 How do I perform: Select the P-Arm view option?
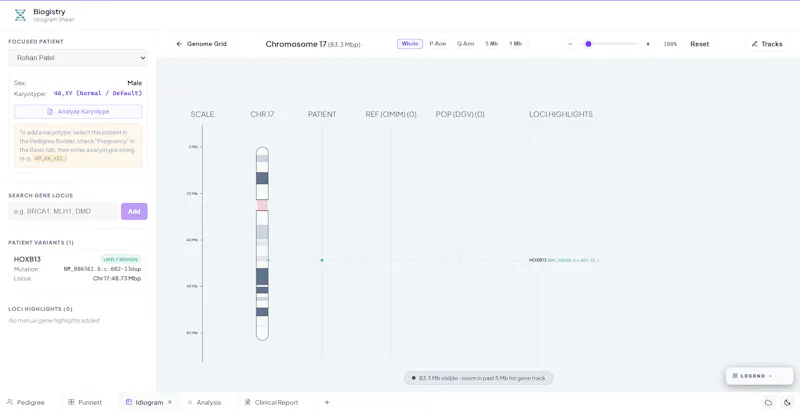[438, 44]
